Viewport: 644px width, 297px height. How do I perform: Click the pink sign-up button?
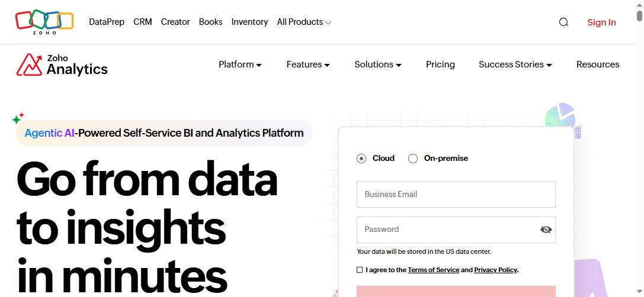coord(456,291)
